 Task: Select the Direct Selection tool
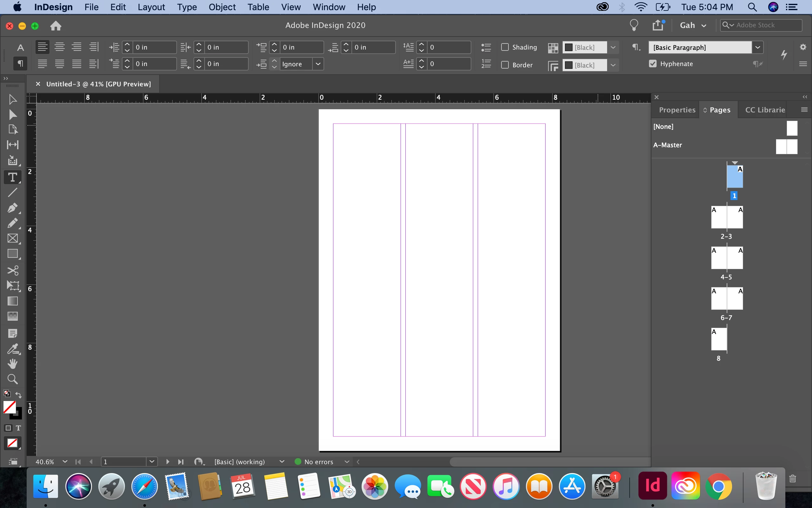12,115
